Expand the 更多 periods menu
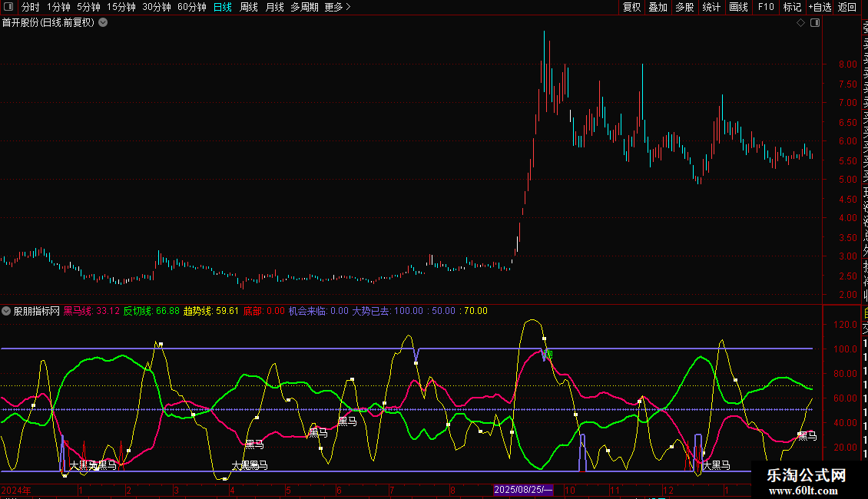The height and width of the screenshot is (499, 868). pos(337,8)
